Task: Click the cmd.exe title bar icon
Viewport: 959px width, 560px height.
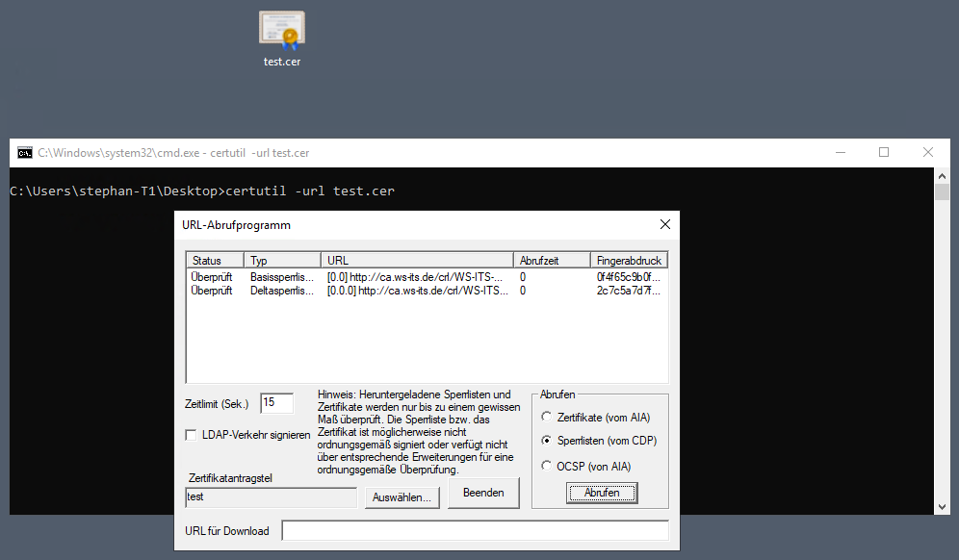Action: 24,153
